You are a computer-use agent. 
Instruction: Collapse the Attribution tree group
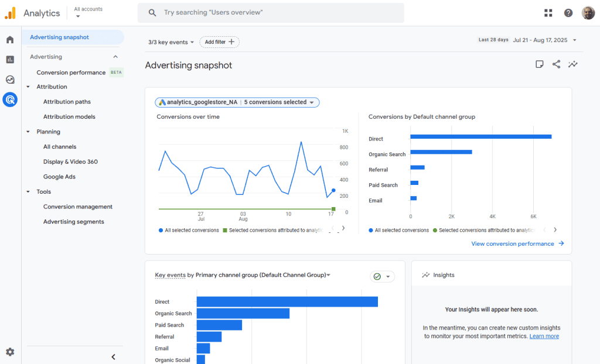tap(28, 87)
